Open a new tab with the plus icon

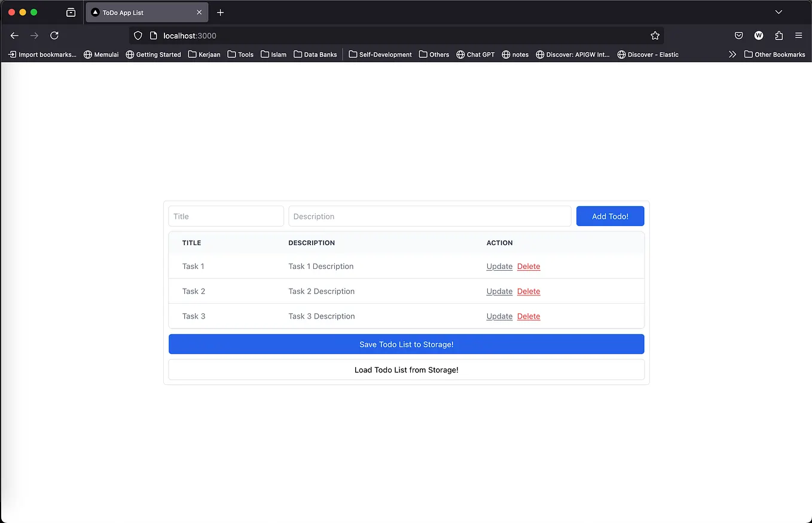(x=221, y=12)
